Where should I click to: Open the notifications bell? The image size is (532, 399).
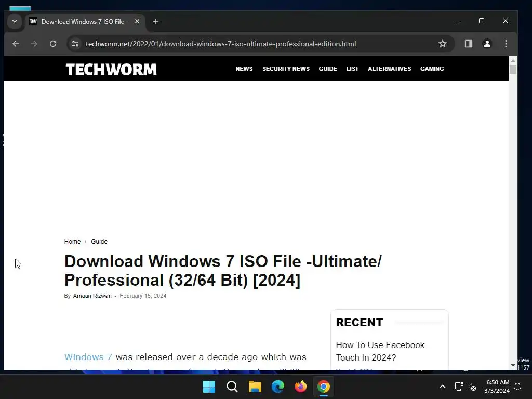click(518, 387)
